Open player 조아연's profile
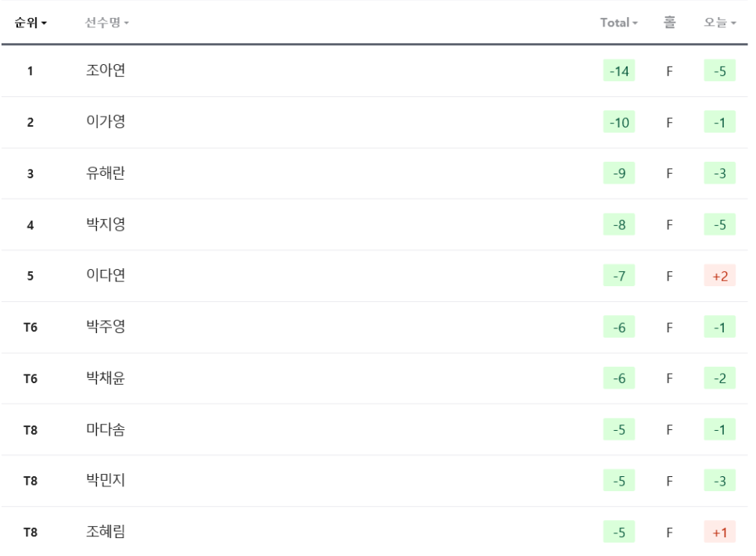Image resolution: width=756 pixels, height=556 pixels. [x=106, y=70]
